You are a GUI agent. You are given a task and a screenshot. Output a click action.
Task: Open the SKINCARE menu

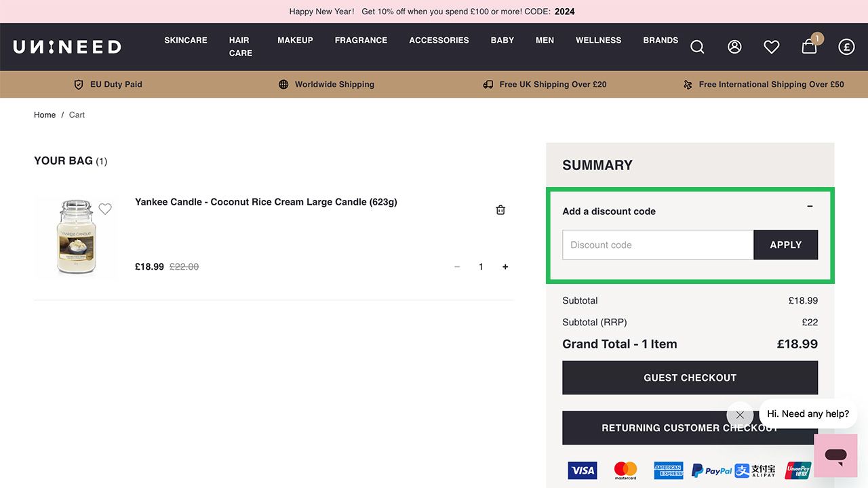pos(186,40)
